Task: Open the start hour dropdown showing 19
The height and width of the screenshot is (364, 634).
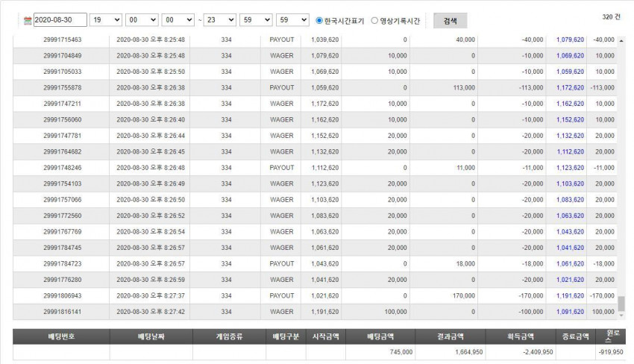Action: click(105, 20)
